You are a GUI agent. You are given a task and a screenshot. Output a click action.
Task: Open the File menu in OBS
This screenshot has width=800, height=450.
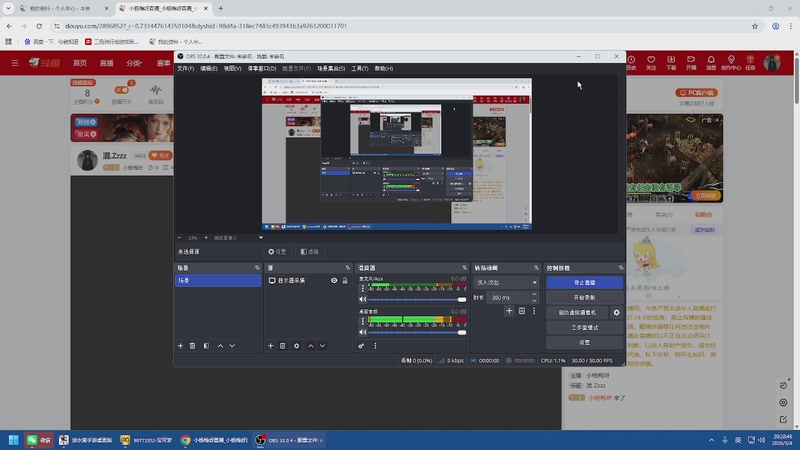(186, 68)
